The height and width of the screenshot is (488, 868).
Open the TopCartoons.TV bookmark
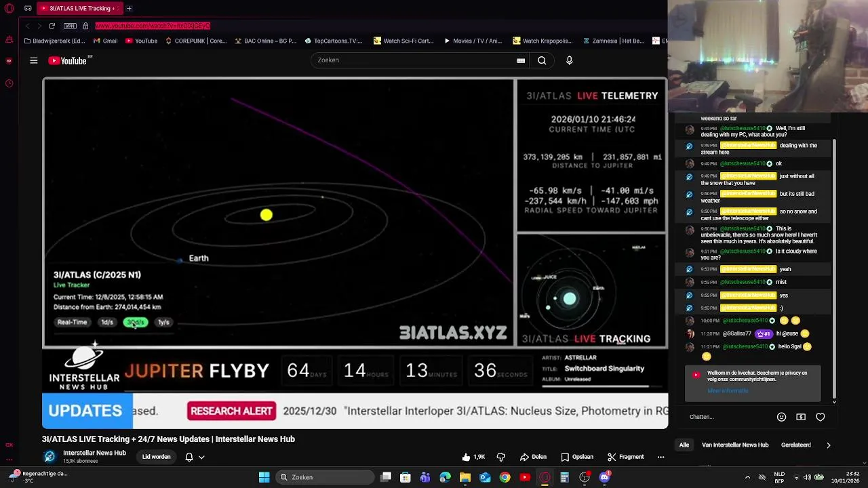(333, 41)
